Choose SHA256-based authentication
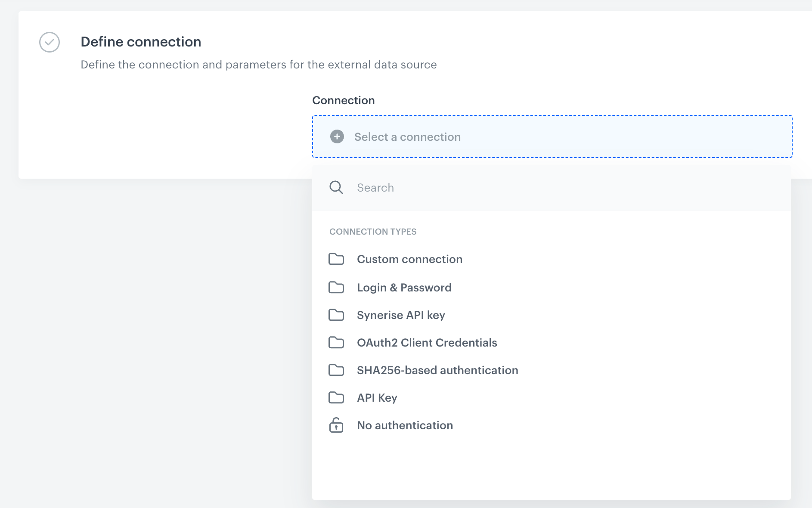The height and width of the screenshot is (508, 812). [551, 370]
